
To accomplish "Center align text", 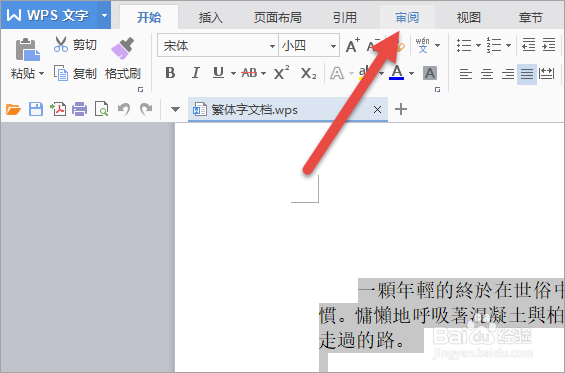I will (x=487, y=74).
